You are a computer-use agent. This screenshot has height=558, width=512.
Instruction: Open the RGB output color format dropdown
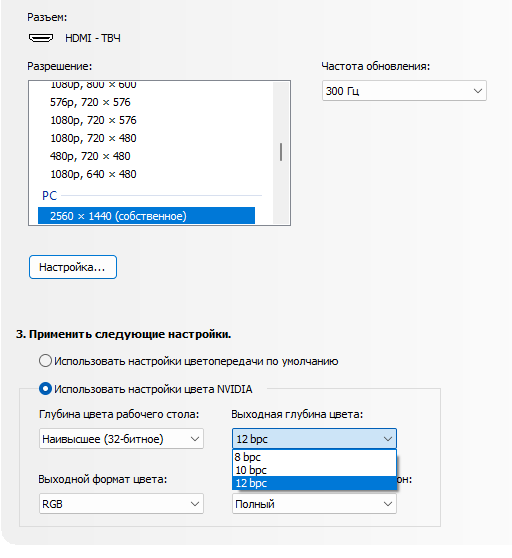coord(121,504)
